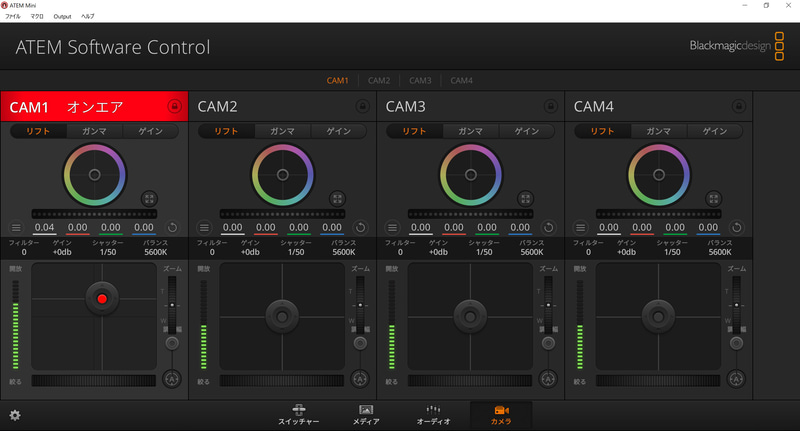
Task: Switch to カメラ page
Action: point(501,415)
